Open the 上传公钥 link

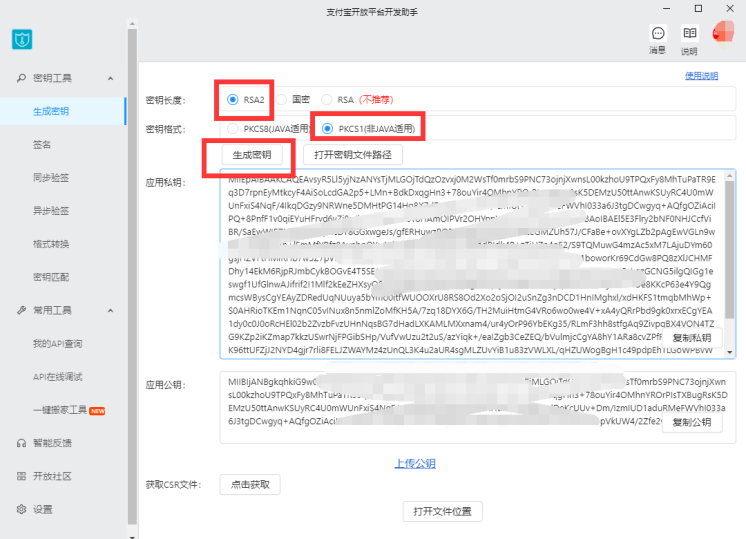click(x=415, y=463)
